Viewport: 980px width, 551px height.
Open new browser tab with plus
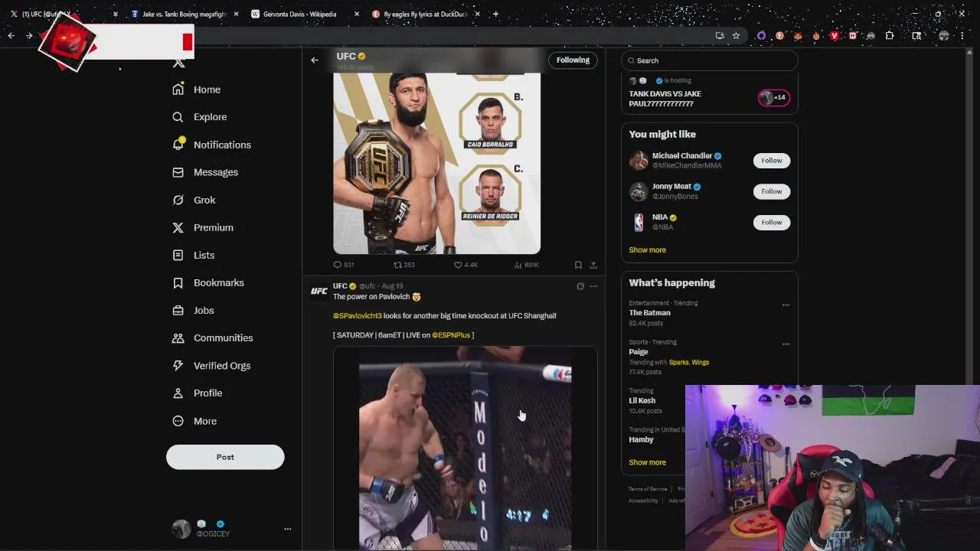(495, 14)
